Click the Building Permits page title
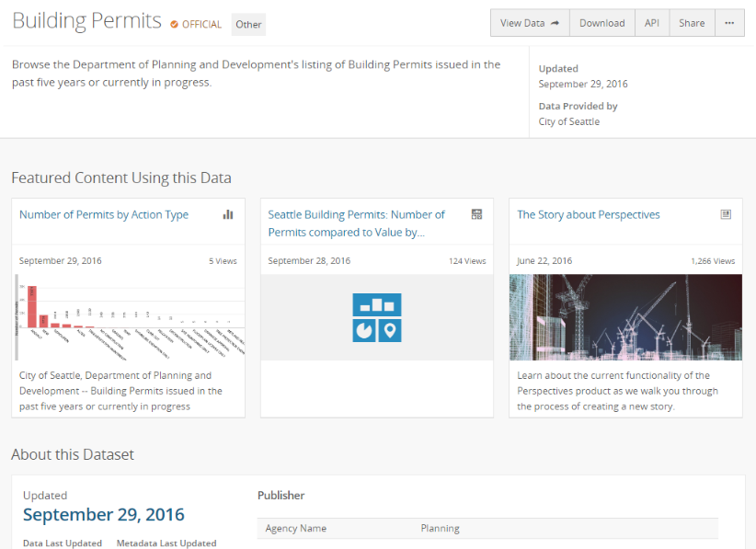This screenshot has height=549, width=756. tap(86, 21)
